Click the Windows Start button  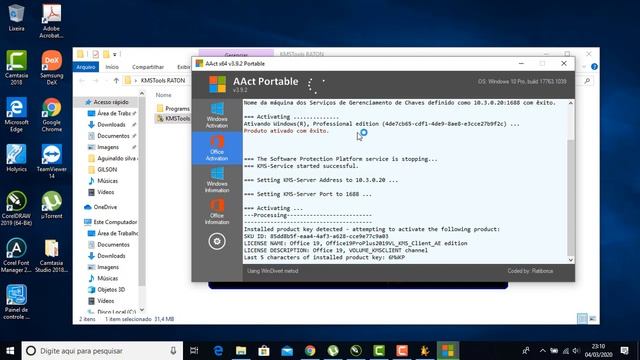click(11, 351)
